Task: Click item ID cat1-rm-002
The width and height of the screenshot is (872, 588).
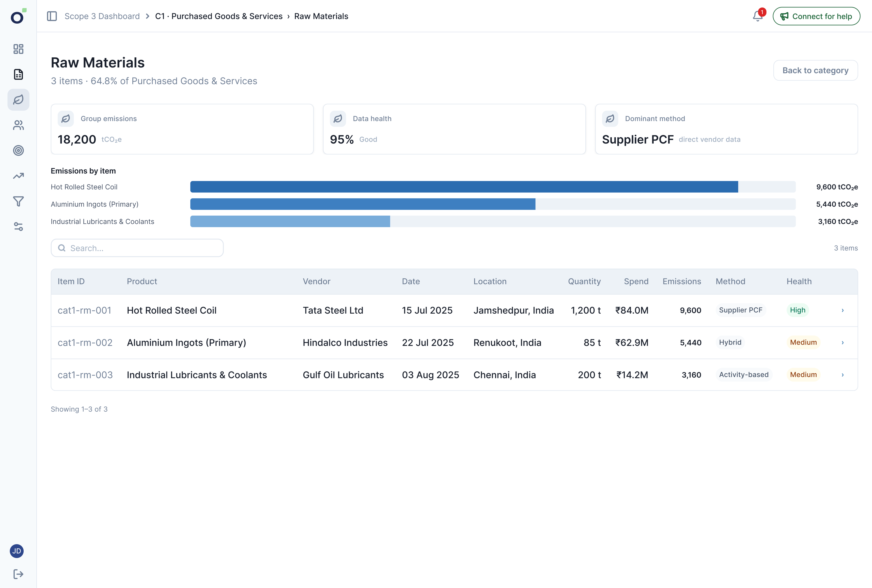Action: coord(85,342)
